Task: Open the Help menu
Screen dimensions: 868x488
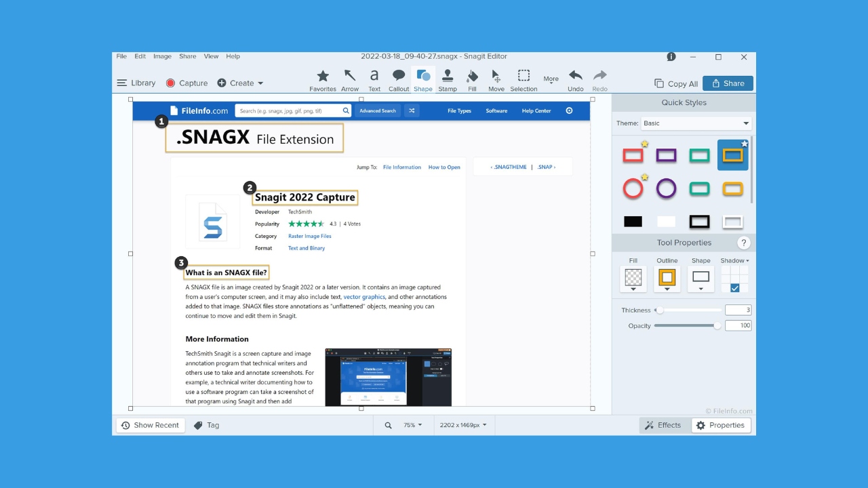Action: point(233,56)
